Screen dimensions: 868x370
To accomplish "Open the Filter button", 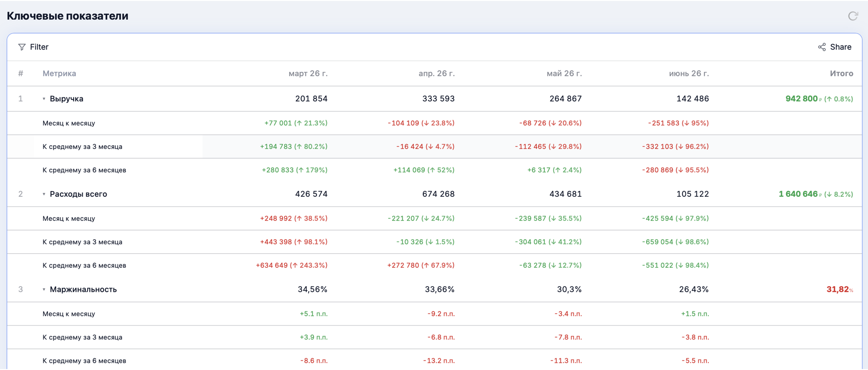I will click(33, 47).
